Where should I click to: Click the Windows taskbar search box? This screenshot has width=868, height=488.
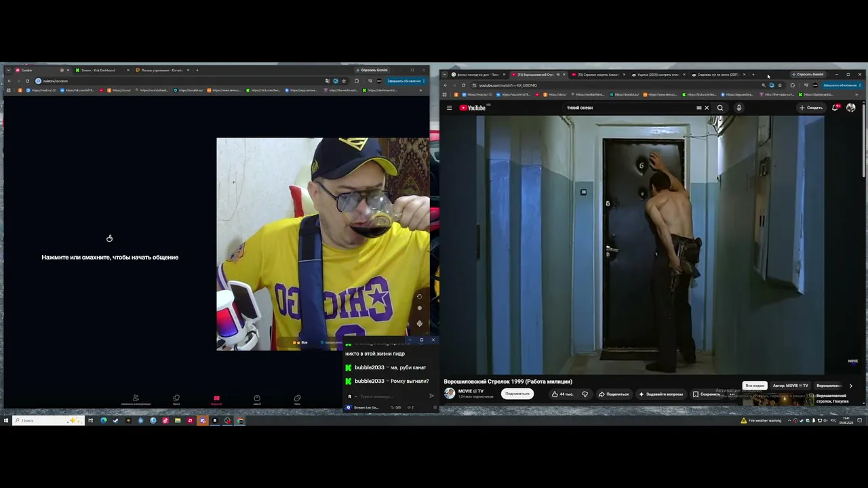point(48,420)
